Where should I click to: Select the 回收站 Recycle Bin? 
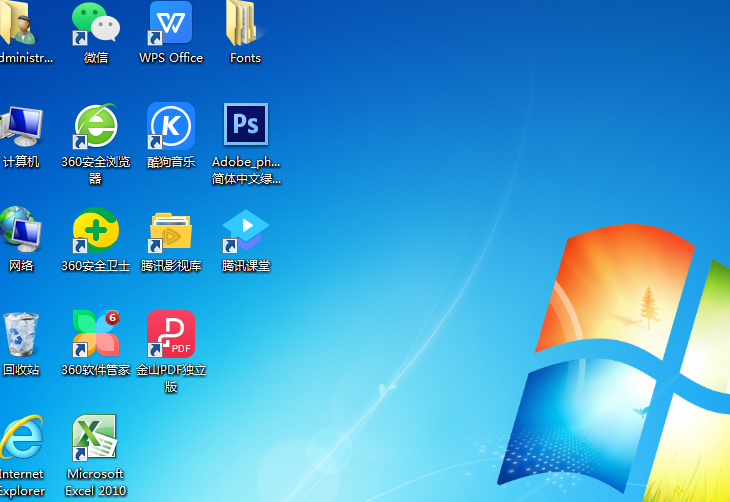pyautogui.click(x=21, y=335)
